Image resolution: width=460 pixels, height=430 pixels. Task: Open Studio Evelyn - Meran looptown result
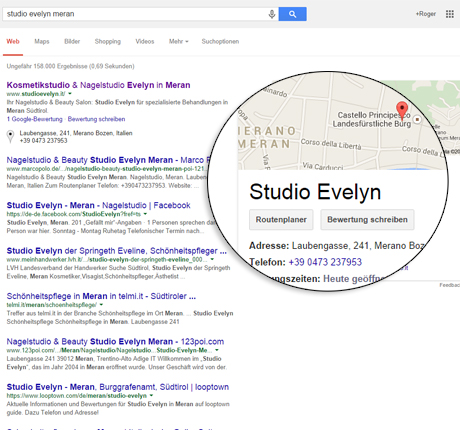point(118,387)
